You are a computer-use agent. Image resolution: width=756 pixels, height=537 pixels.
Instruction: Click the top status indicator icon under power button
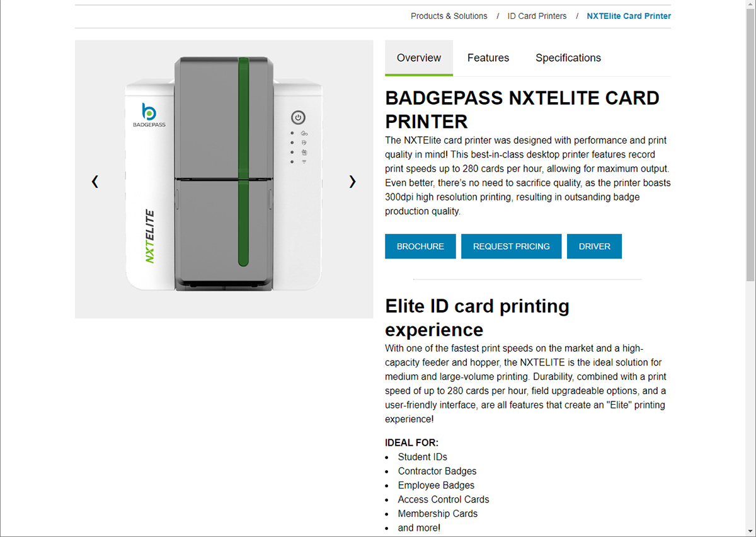coord(304,134)
